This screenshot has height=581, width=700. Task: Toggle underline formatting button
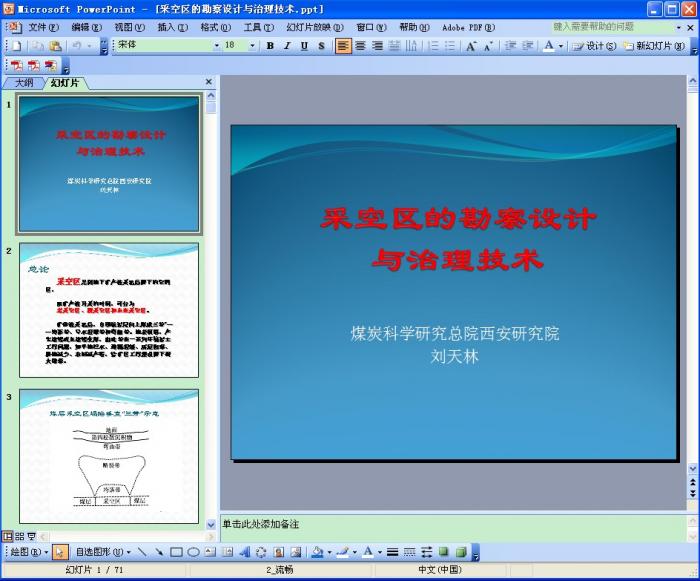click(x=303, y=46)
